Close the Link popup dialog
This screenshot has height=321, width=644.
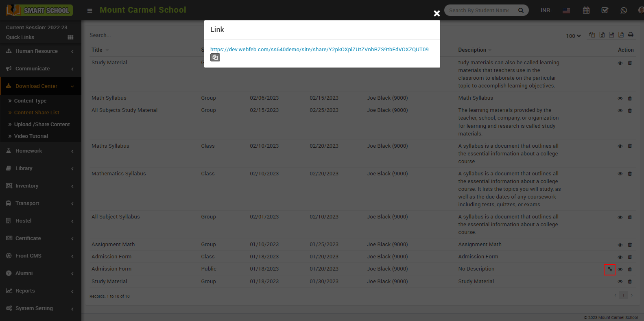point(437,13)
